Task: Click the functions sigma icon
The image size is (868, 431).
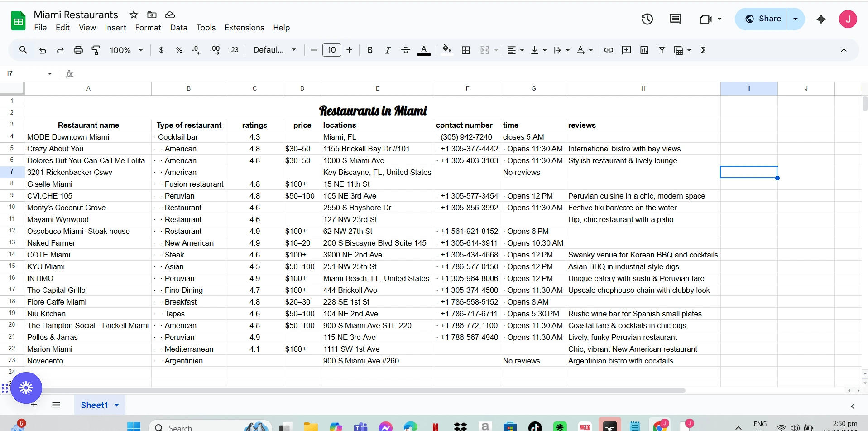Action: (703, 50)
